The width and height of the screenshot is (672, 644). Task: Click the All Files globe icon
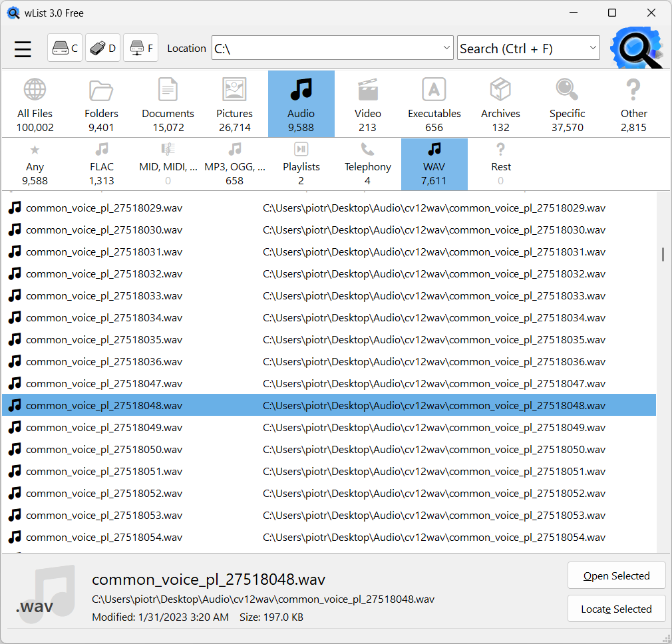(35, 88)
